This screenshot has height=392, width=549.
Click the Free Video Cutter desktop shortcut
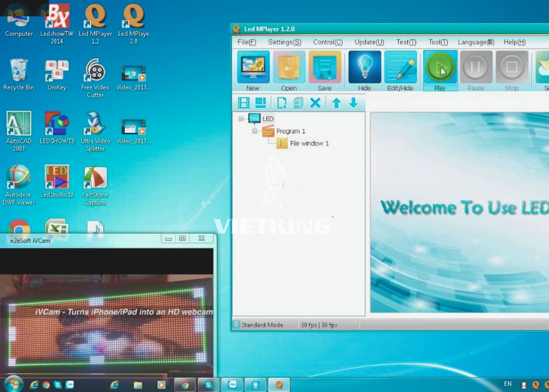[x=95, y=78]
